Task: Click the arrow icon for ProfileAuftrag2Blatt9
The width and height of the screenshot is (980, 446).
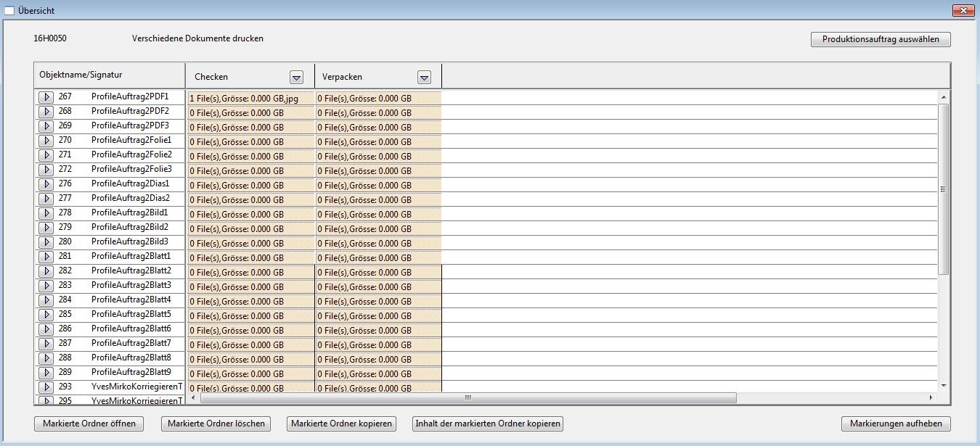Action: click(x=45, y=373)
